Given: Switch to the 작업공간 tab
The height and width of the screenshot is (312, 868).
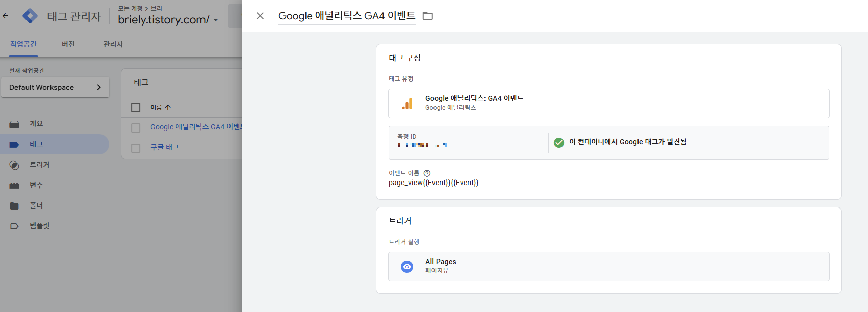Looking at the screenshot, I should [x=23, y=44].
